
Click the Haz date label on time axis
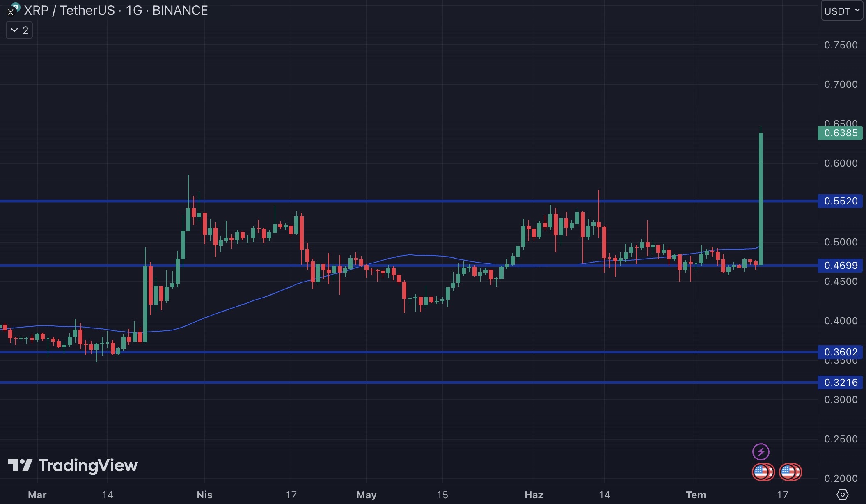[534, 495]
